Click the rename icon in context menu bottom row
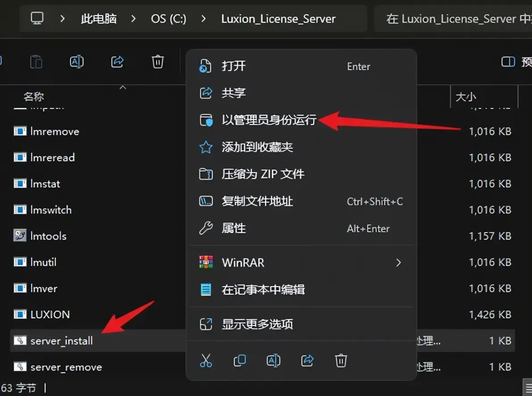Image resolution: width=532 pixels, height=396 pixels. [x=274, y=360]
